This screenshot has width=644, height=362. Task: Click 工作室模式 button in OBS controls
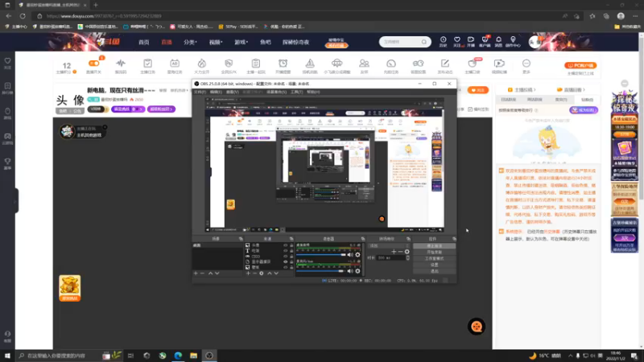pos(434,258)
